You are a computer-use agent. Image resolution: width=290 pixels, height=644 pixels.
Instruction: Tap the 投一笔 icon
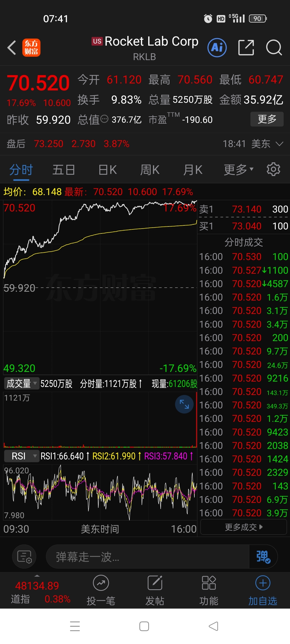pos(101,590)
